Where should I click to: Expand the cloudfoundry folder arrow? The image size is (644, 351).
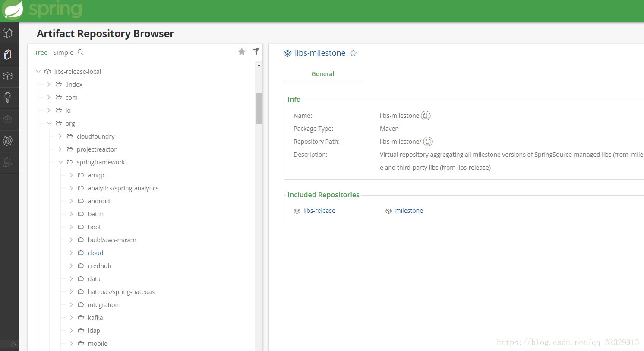[60, 136]
